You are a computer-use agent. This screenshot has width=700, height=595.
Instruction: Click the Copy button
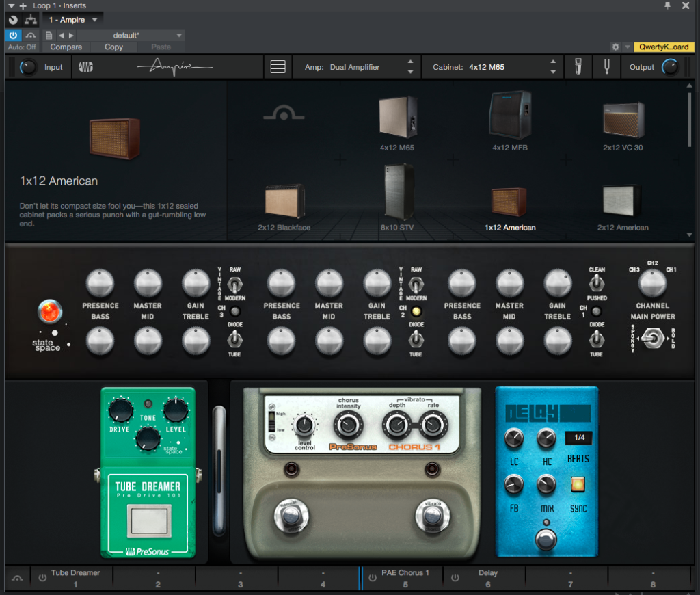(113, 47)
